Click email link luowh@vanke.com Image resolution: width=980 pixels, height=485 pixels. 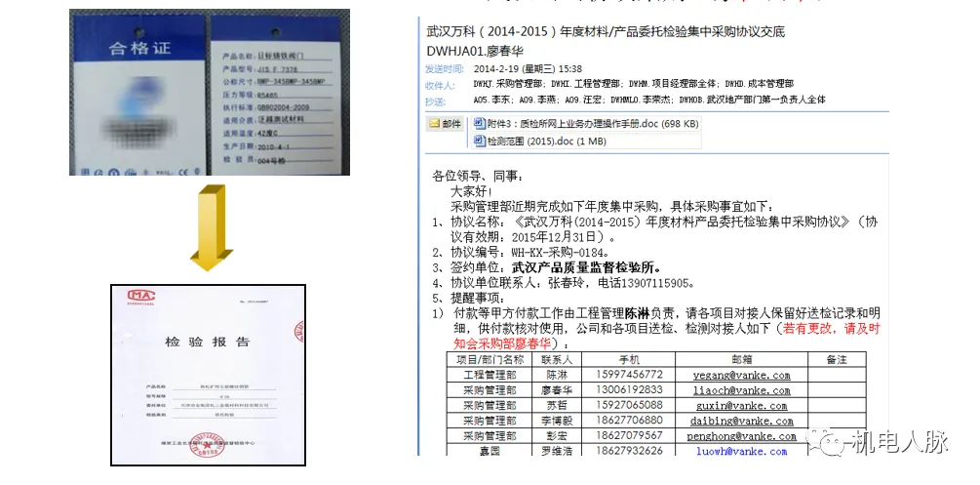(743, 451)
